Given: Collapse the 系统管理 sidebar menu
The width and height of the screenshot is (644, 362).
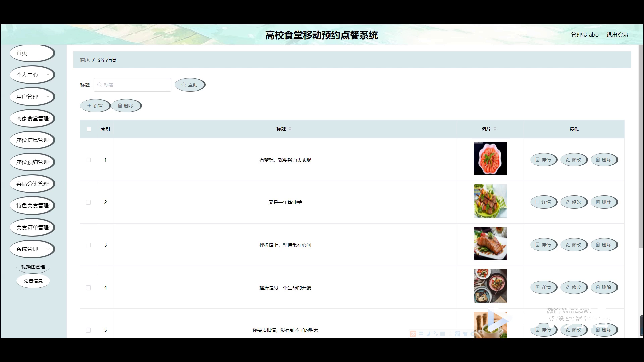Looking at the screenshot, I should point(32,249).
